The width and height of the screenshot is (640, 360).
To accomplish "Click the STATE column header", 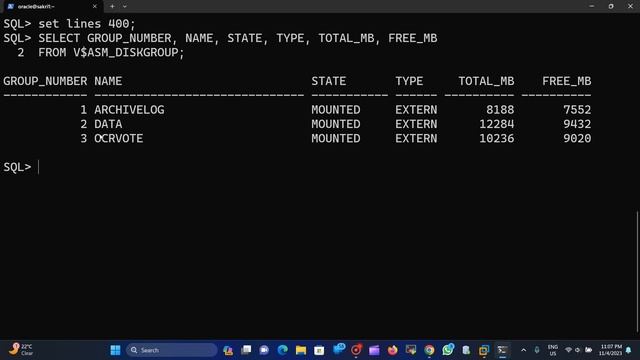I will pyautogui.click(x=329, y=81).
